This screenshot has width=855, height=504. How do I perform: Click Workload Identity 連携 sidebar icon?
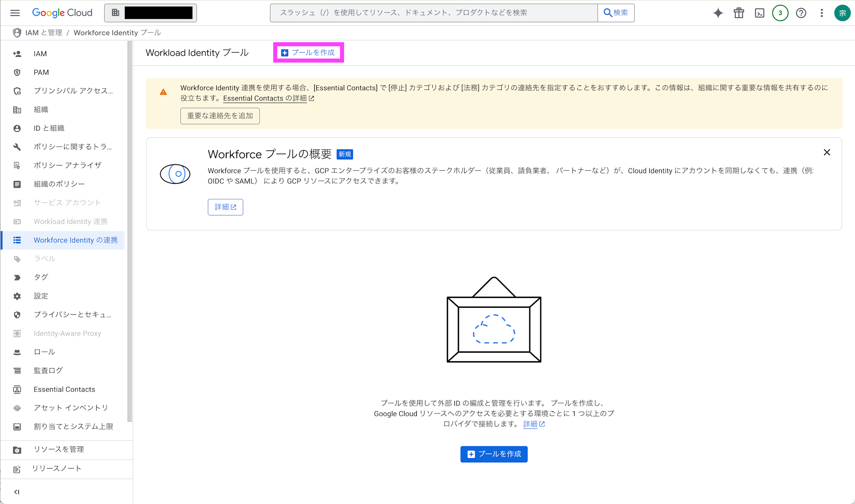coord(17,221)
